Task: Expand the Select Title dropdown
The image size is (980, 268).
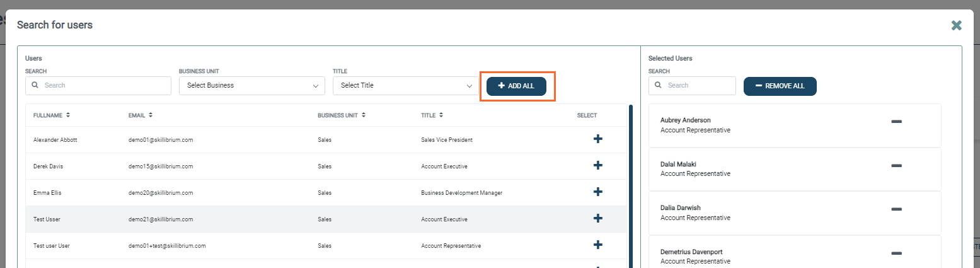Action: (405, 86)
